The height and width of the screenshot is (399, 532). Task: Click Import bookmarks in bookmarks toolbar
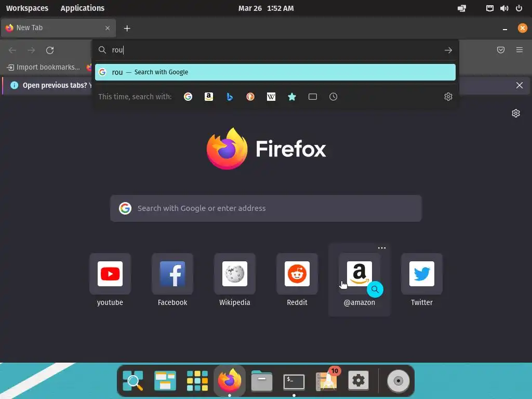coord(44,67)
